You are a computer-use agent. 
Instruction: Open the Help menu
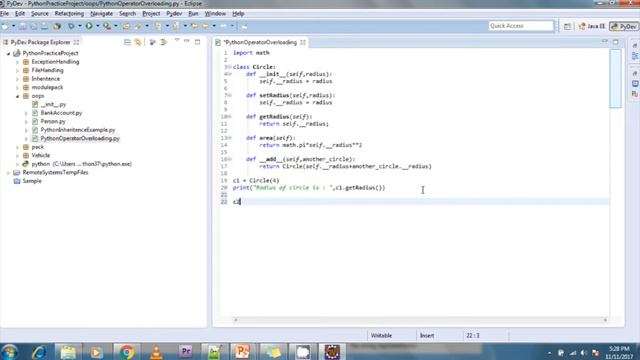tap(238, 13)
